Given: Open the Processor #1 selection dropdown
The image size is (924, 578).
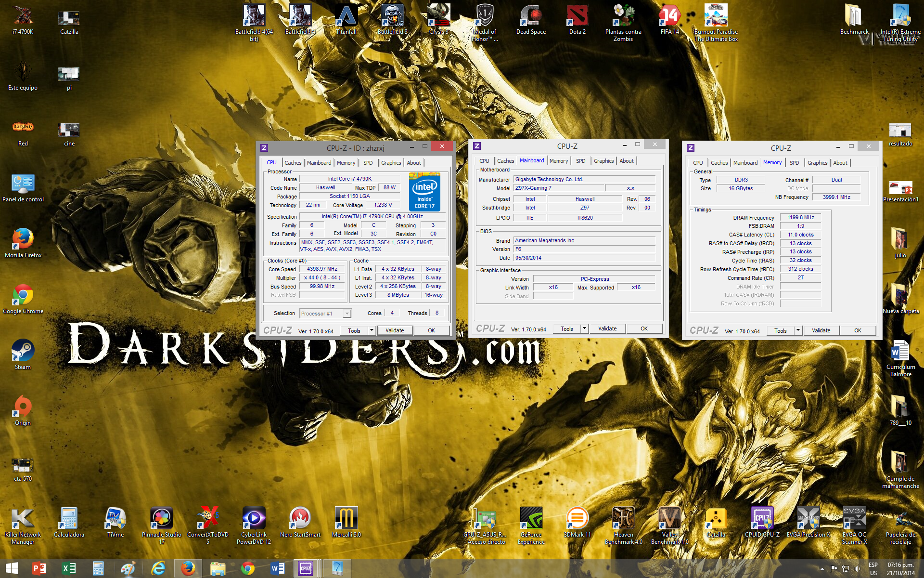Looking at the screenshot, I should click(x=325, y=314).
